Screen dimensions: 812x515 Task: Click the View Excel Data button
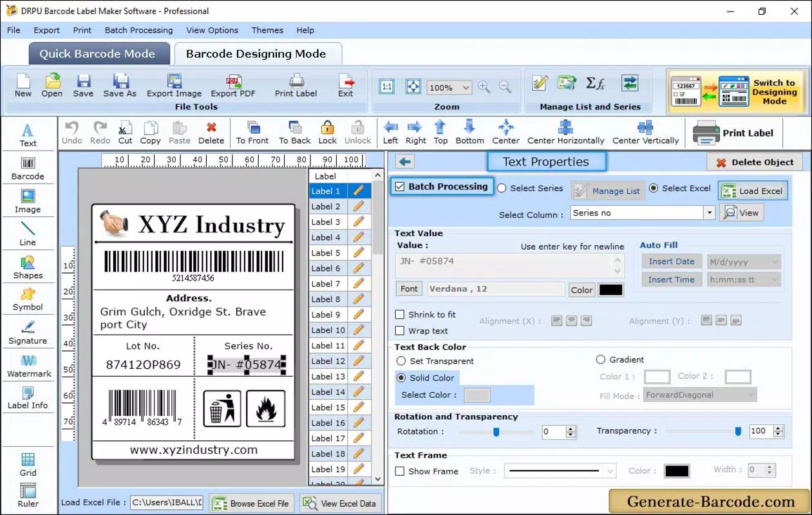(x=340, y=503)
